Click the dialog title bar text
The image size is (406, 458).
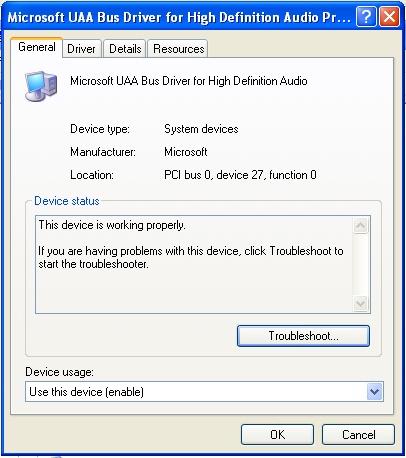click(x=179, y=17)
